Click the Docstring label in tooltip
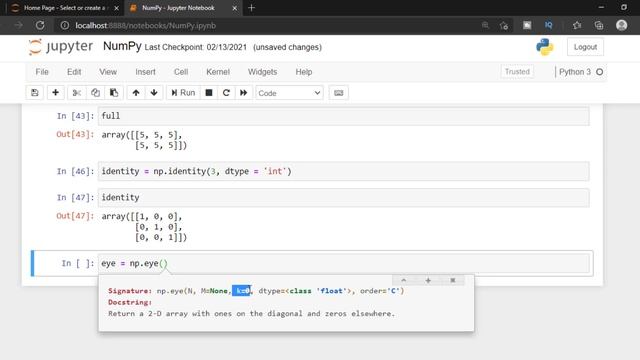Viewport: 640px width, 360px height. [130, 302]
